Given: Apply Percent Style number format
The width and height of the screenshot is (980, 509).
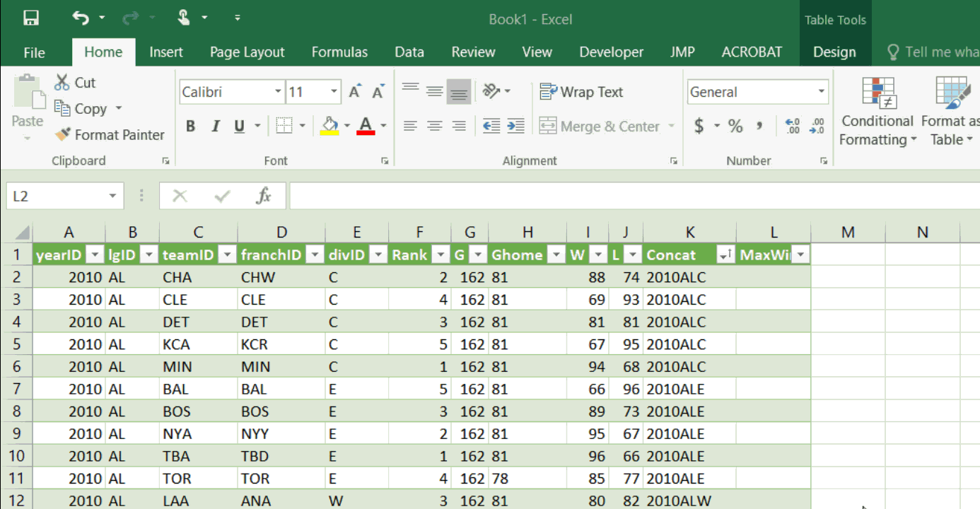Looking at the screenshot, I should [x=735, y=127].
